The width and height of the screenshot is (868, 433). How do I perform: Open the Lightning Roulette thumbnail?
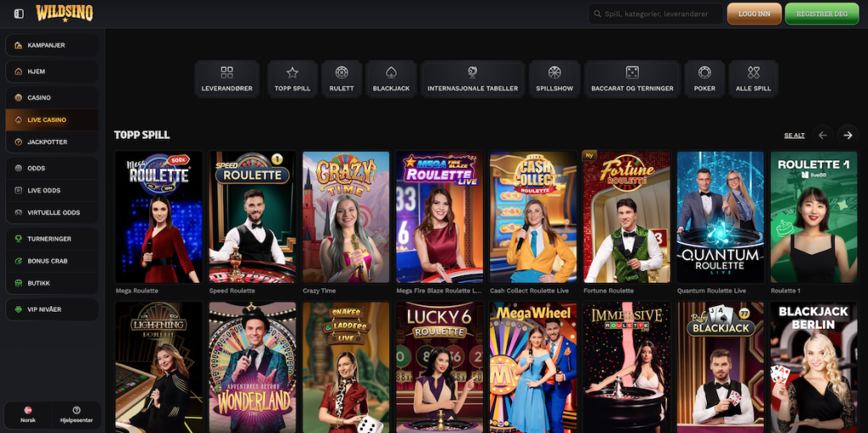click(159, 367)
